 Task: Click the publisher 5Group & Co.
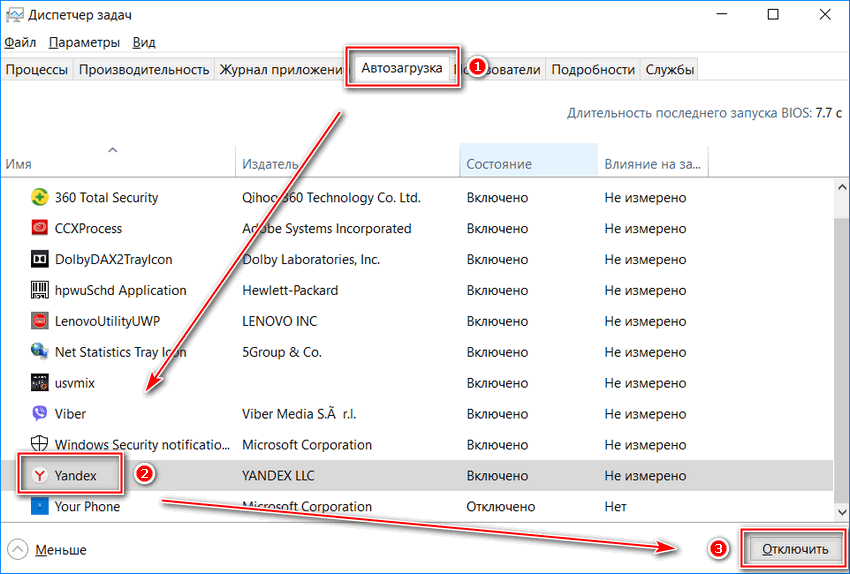coord(282,352)
